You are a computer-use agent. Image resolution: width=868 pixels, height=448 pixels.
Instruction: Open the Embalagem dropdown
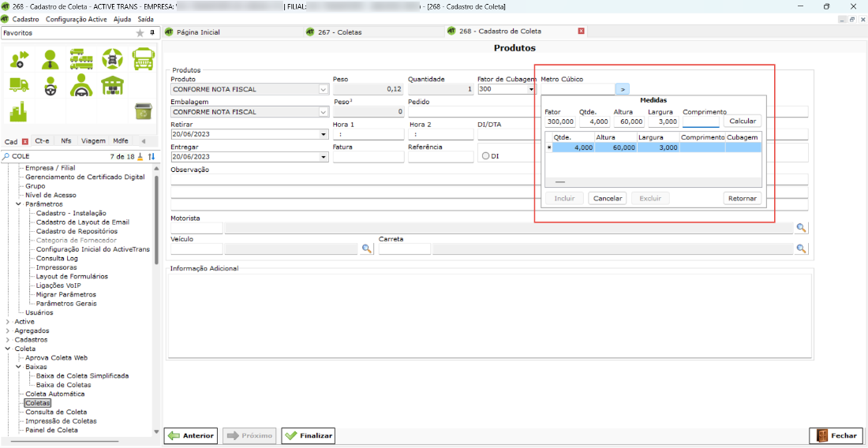tap(323, 112)
